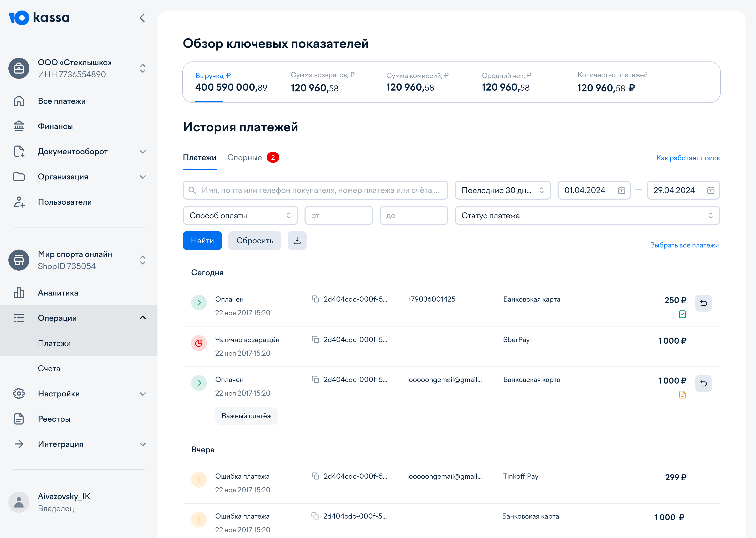Select the Выручка metric tab
The height and width of the screenshot is (538, 756).
[x=231, y=82]
